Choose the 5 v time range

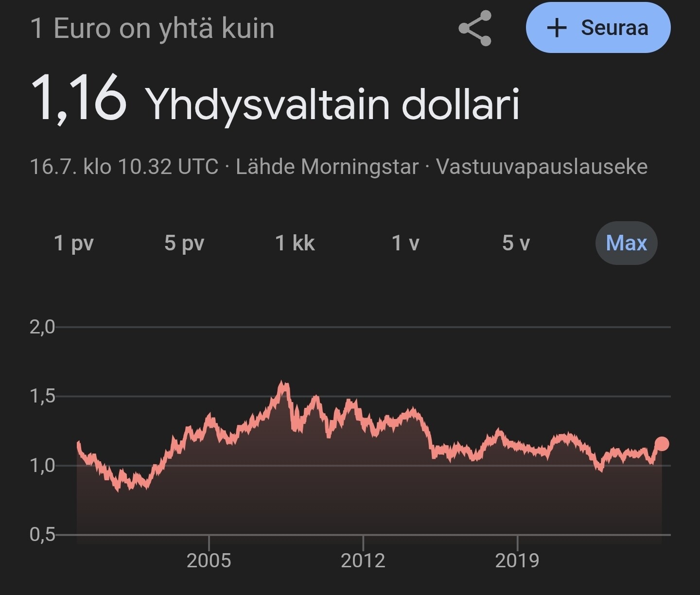coord(516,243)
